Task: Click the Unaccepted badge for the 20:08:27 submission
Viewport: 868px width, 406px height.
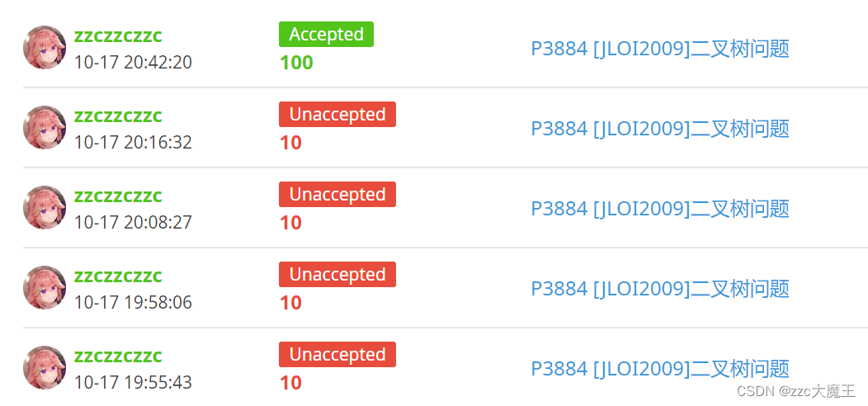Action: coord(337,195)
